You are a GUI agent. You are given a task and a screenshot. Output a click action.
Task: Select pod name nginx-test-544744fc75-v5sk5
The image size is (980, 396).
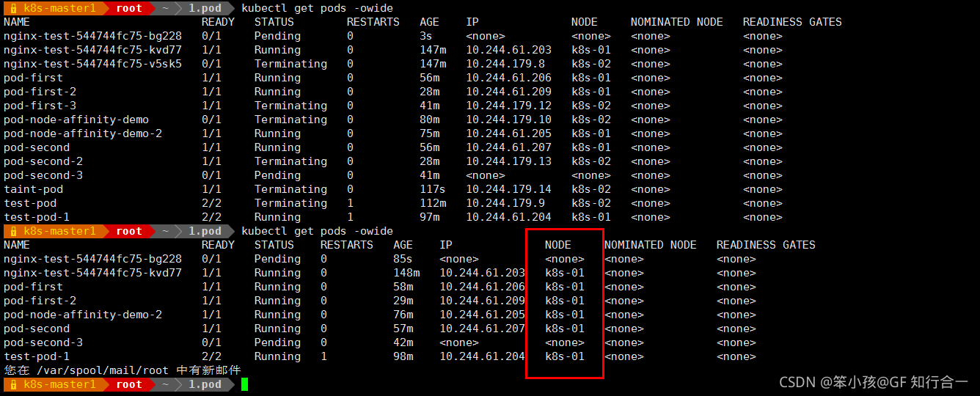92,64
